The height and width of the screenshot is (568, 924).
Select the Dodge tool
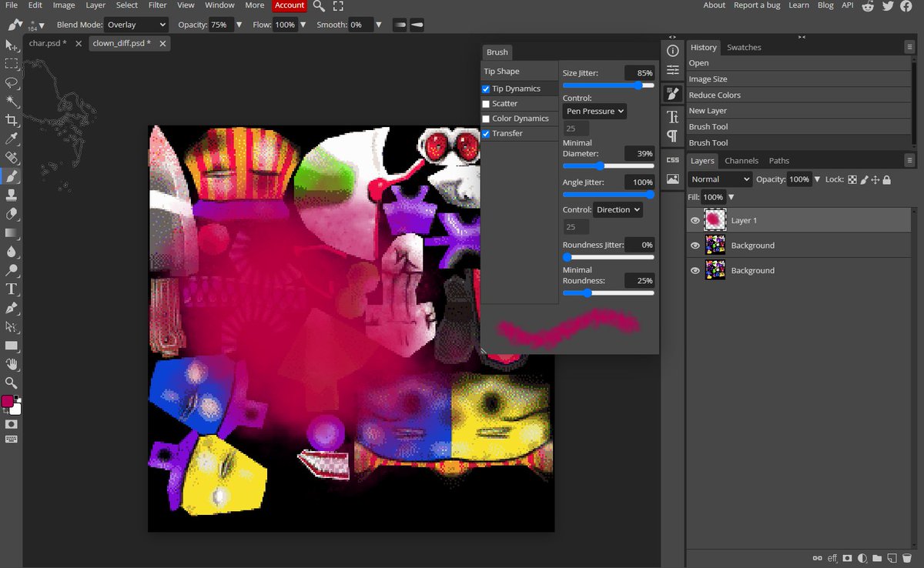(x=12, y=270)
